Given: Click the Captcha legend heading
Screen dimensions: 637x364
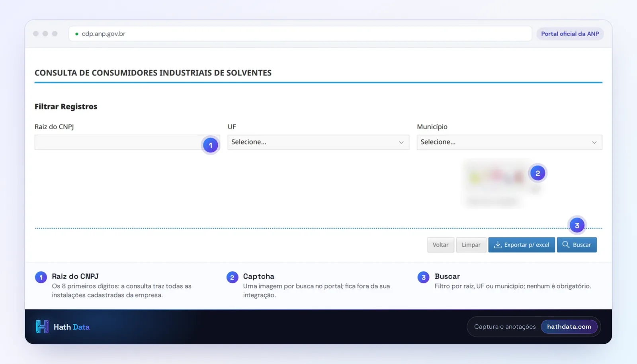Looking at the screenshot, I should 258,276.
